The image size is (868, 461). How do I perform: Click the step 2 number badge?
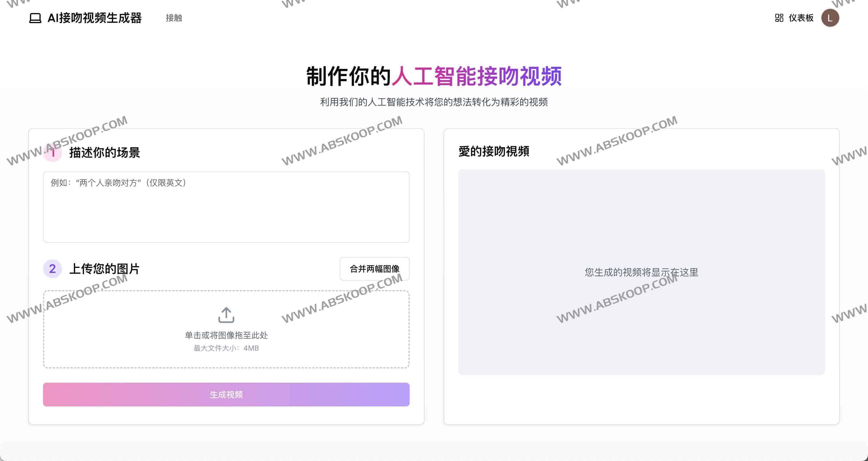coord(53,268)
